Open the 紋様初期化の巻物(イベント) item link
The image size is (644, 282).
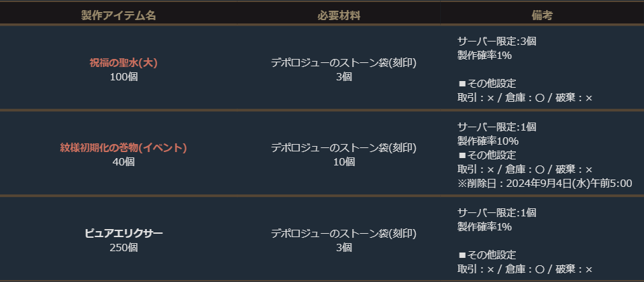coord(123,148)
